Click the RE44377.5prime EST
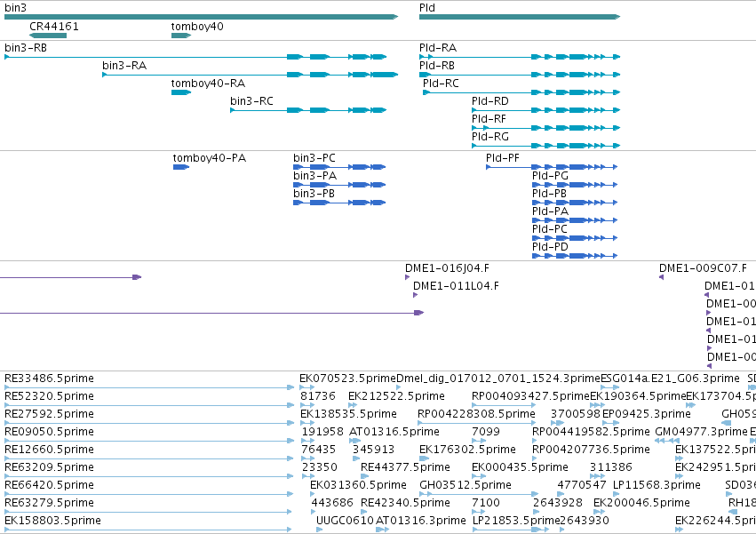Image resolution: width=756 pixels, height=534 pixels. tap(365, 476)
